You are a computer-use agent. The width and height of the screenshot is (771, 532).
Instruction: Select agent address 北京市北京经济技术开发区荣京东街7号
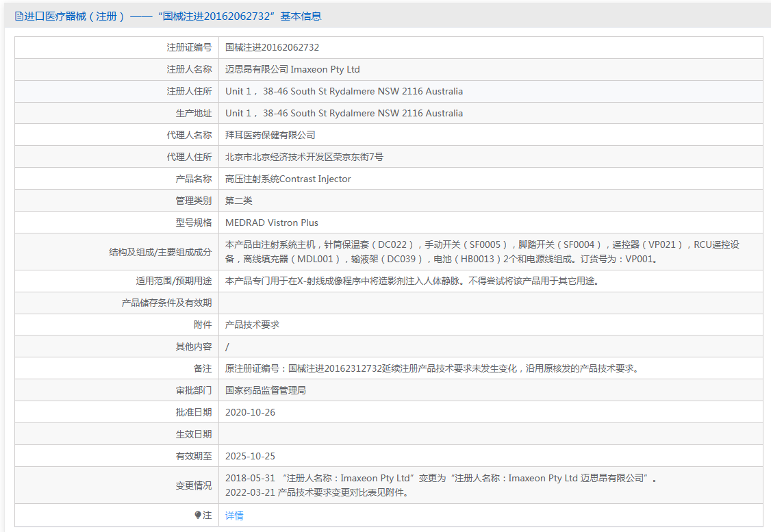coord(304,157)
